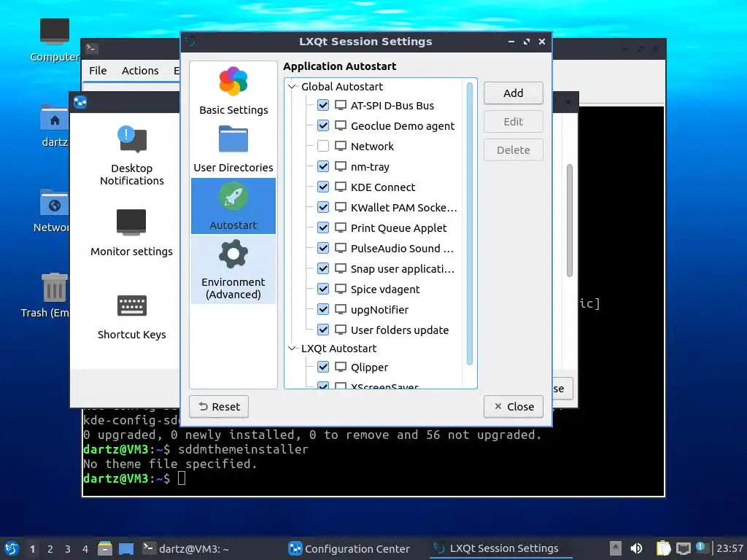
Task: Disable nm-tray autostart checkbox
Action: pyautogui.click(x=323, y=166)
